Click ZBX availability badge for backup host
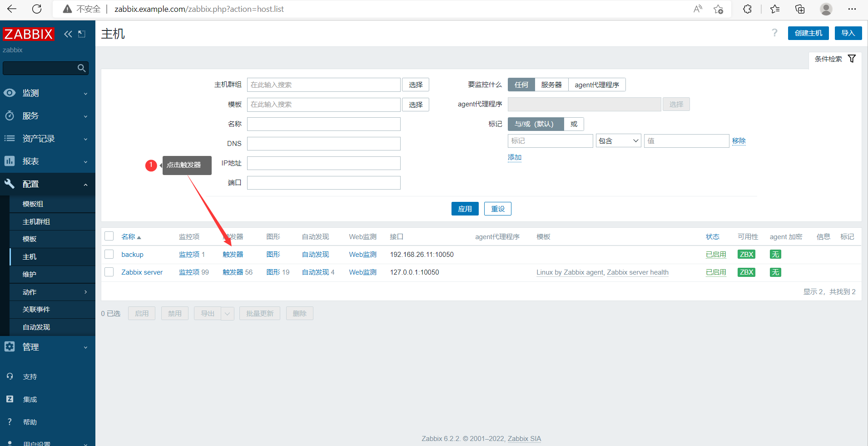This screenshot has width=868, height=446. point(747,255)
